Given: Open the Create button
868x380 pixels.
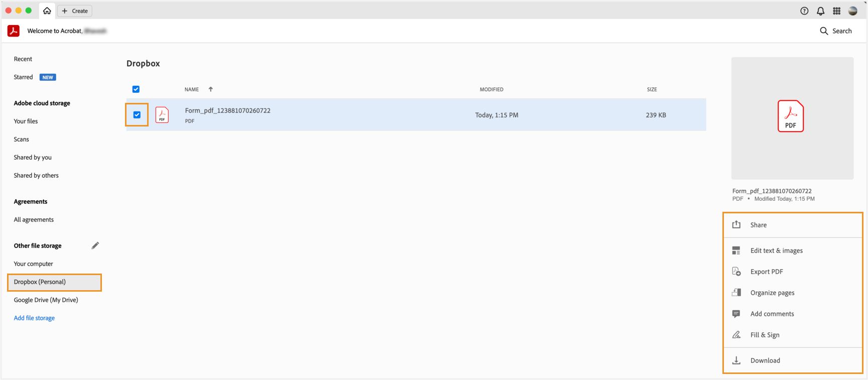Looking at the screenshot, I should tap(75, 11).
